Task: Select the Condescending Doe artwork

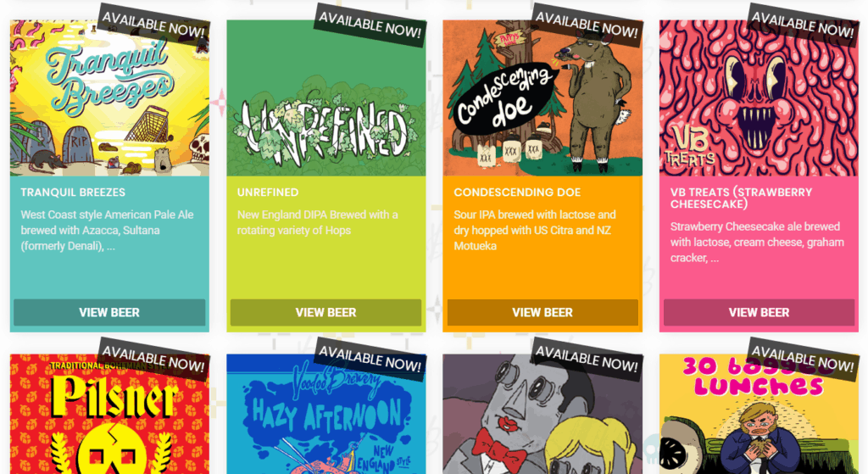Action: [542, 98]
